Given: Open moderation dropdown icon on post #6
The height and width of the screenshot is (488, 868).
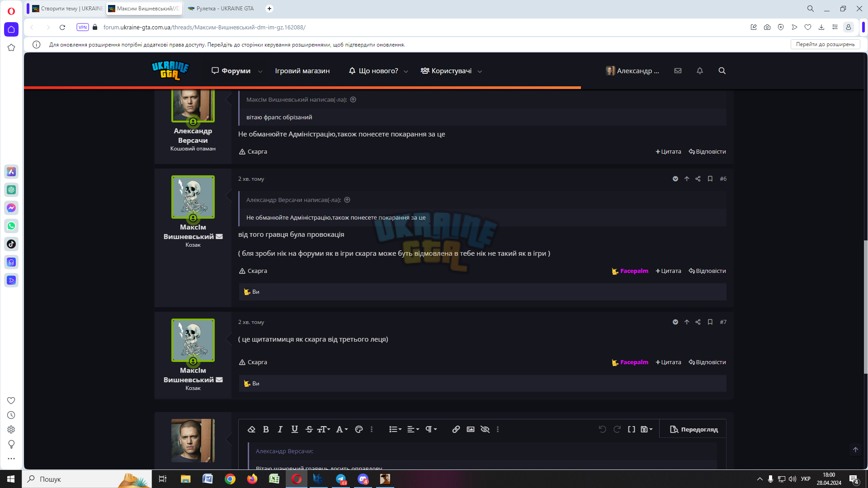Looking at the screenshot, I should pyautogui.click(x=675, y=179).
